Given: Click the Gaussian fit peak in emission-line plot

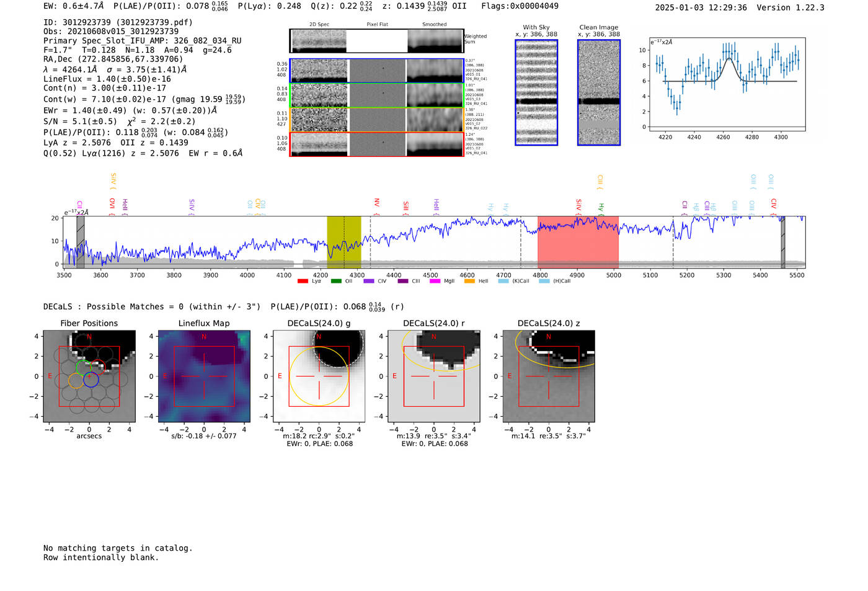Looking at the screenshot, I should [x=730, y=58].
